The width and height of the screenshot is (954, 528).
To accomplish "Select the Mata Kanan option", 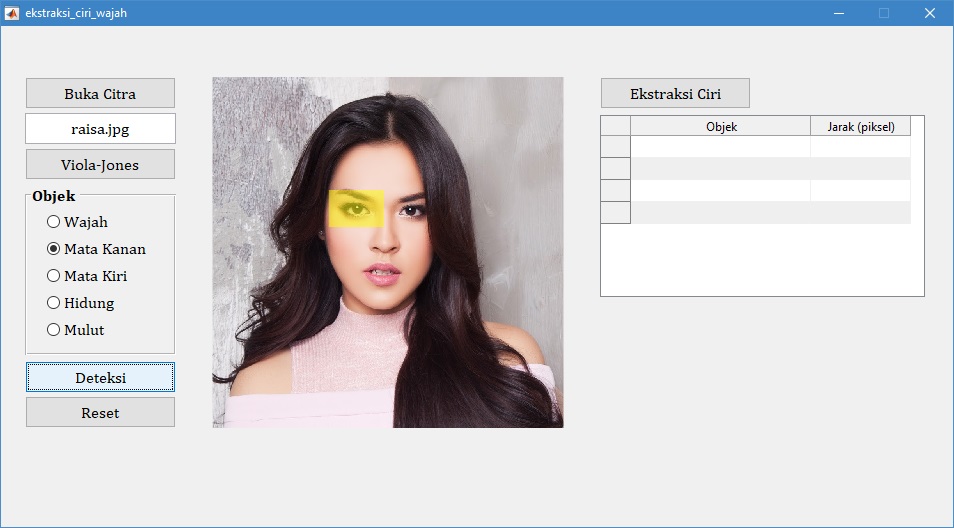I will [96, 249].
